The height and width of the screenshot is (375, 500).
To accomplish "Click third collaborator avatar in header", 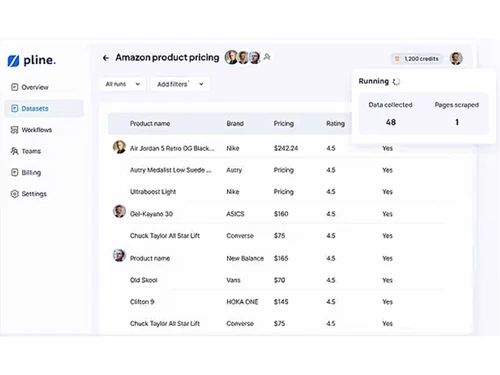I will 255,57.
